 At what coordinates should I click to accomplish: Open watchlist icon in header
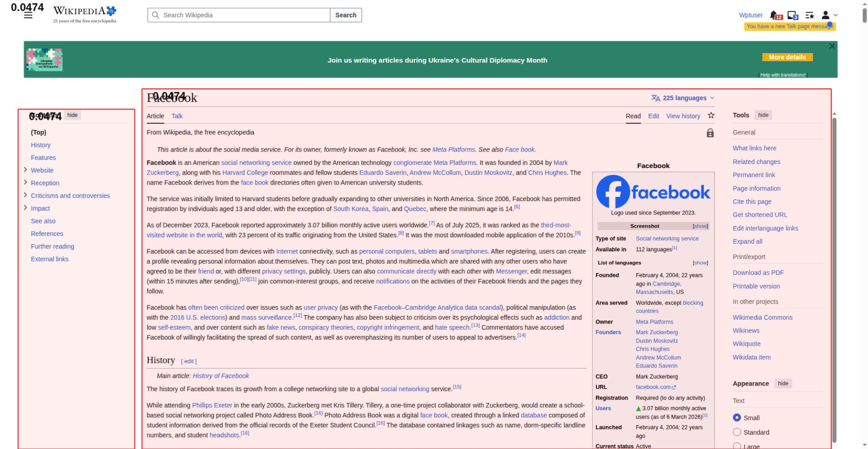tap(809, 15)
